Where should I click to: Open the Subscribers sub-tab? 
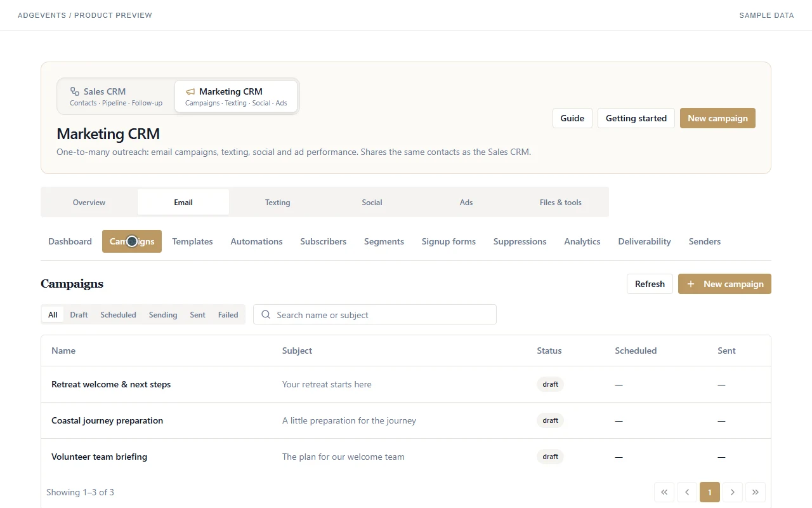coord(323,241)
